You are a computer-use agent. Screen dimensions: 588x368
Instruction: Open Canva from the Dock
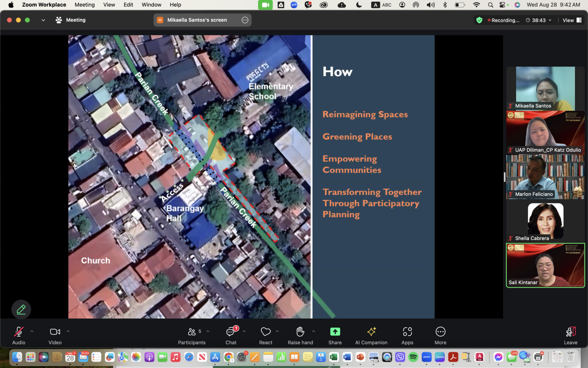coord(440,357)
